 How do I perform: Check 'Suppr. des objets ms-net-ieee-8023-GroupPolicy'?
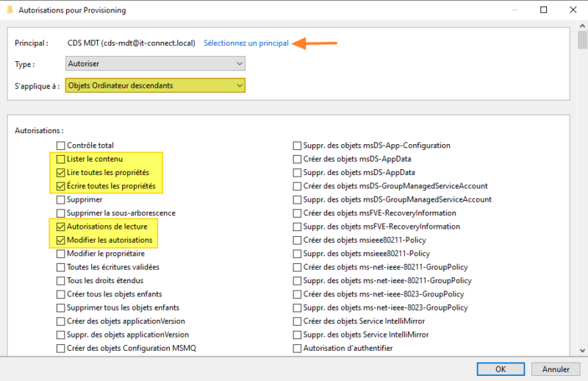[x=297, y=307]
